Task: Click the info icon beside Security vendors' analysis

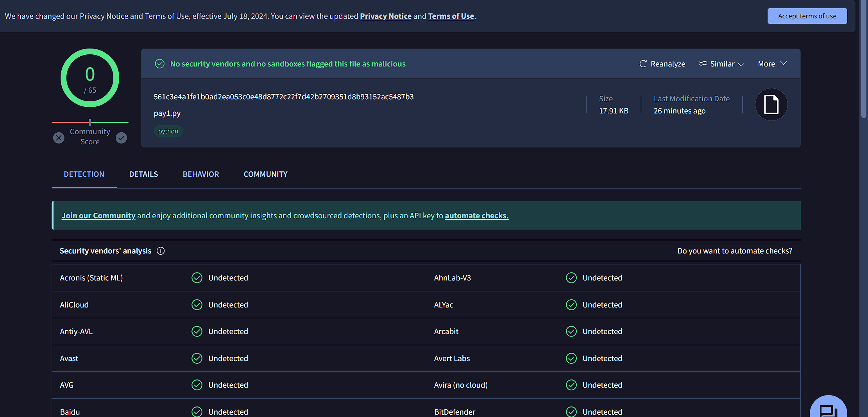Action: [x=161, y=251]
